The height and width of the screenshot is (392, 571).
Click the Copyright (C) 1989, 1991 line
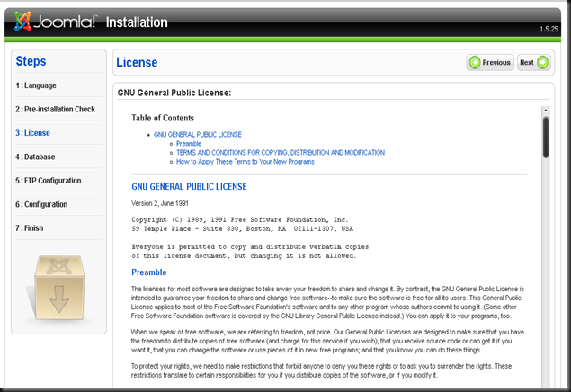[x=240, y=220]
